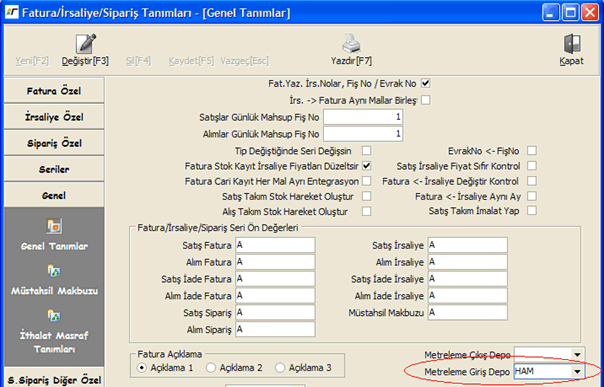Switch to the Fatura Özel tab
This screenshot has width=604, height=387.
54,91
